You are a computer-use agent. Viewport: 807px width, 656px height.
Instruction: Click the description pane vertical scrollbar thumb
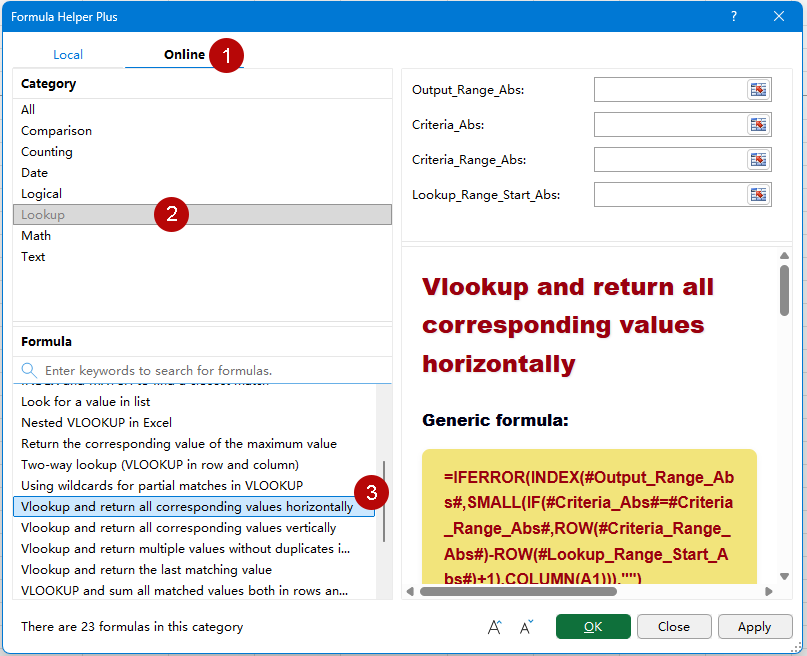coord(784,290)
